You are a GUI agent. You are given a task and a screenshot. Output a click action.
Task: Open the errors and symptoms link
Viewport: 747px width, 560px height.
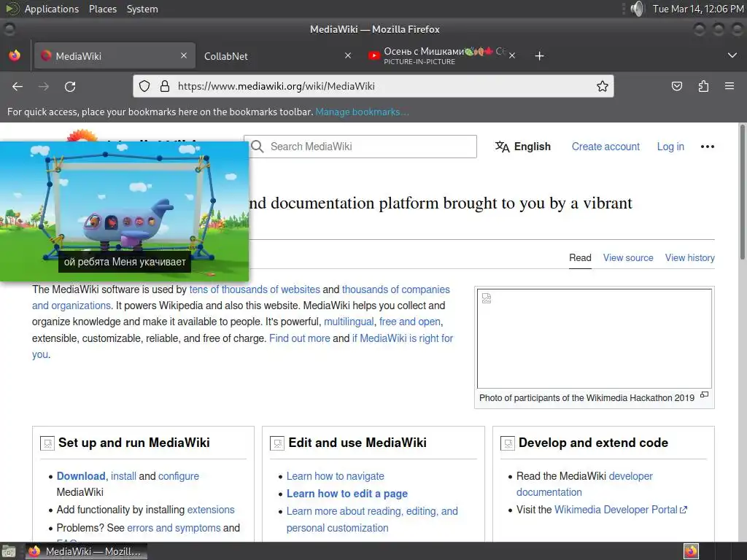[x=174, y=528]
